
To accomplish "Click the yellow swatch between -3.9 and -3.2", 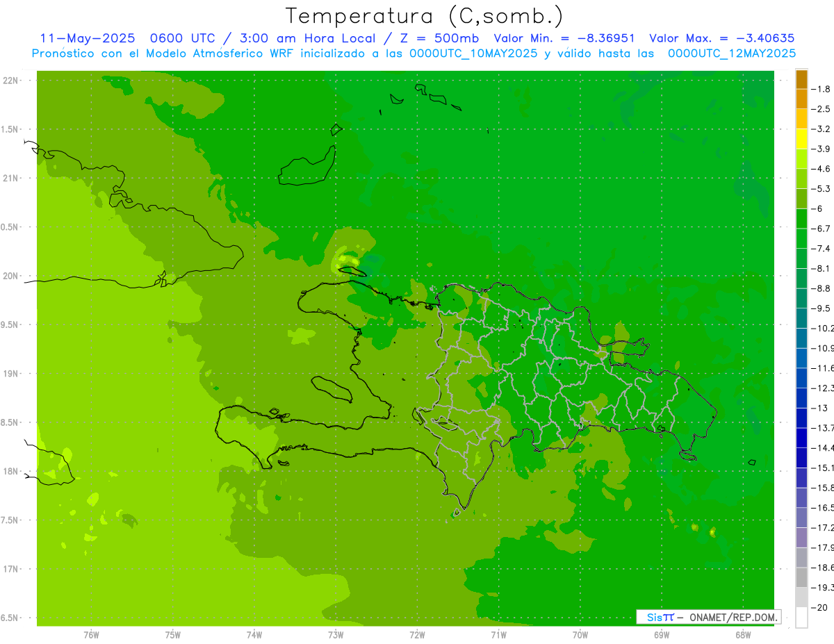I will click(x=801, y=139).
